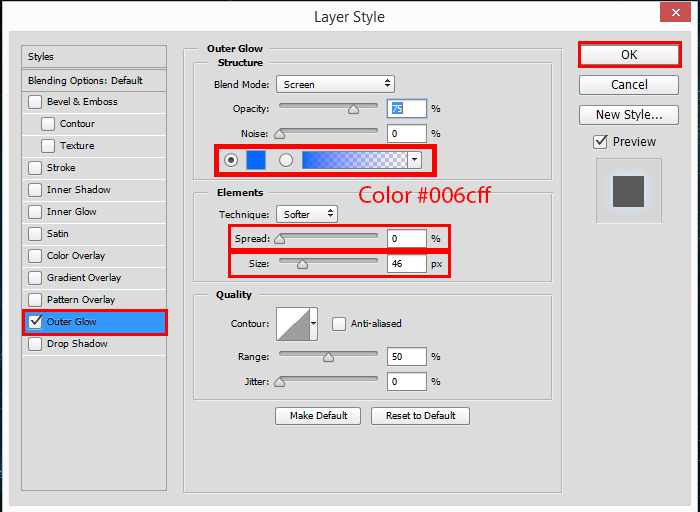Screen dimensions: 700x512
Task: Toggle the Anti-aliased checkbox
Action: (340, 324)
